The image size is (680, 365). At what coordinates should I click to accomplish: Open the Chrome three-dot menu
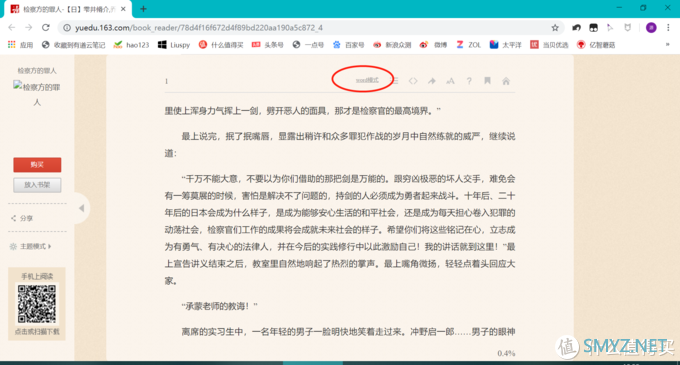668,28
